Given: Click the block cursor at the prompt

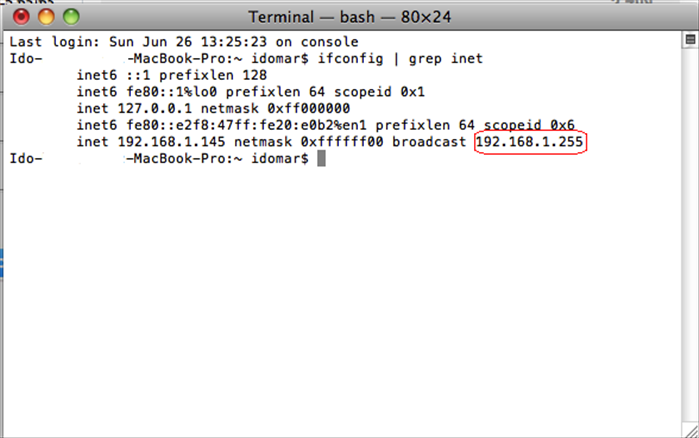Looking at the screenshot, I should [321, 159].
